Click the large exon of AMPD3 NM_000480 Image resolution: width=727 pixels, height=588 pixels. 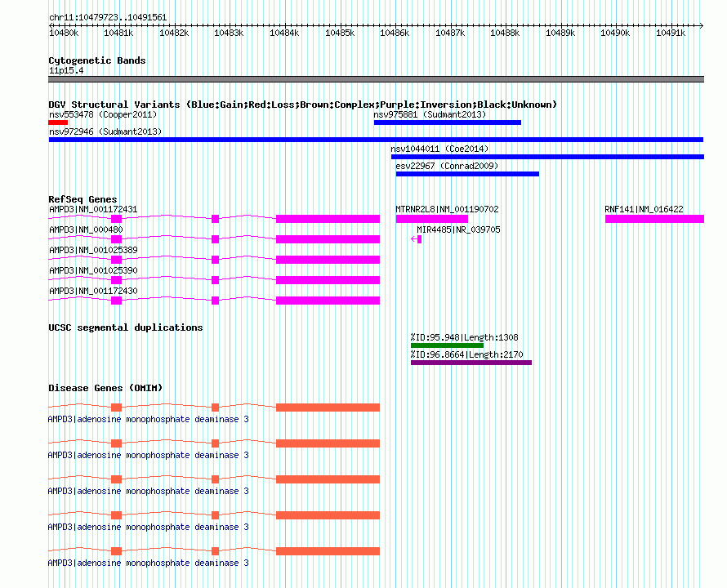coord(328,239)
